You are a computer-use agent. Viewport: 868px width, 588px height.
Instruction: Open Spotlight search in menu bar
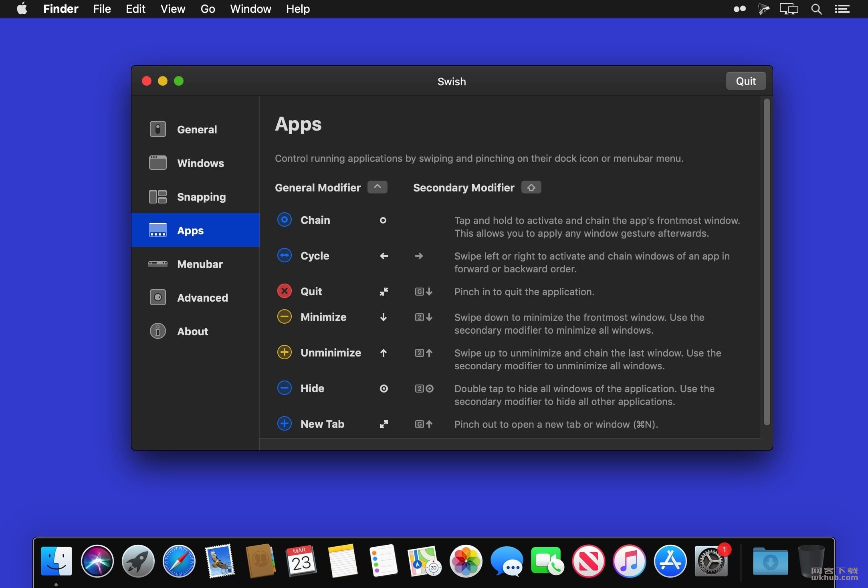point(816,9)
